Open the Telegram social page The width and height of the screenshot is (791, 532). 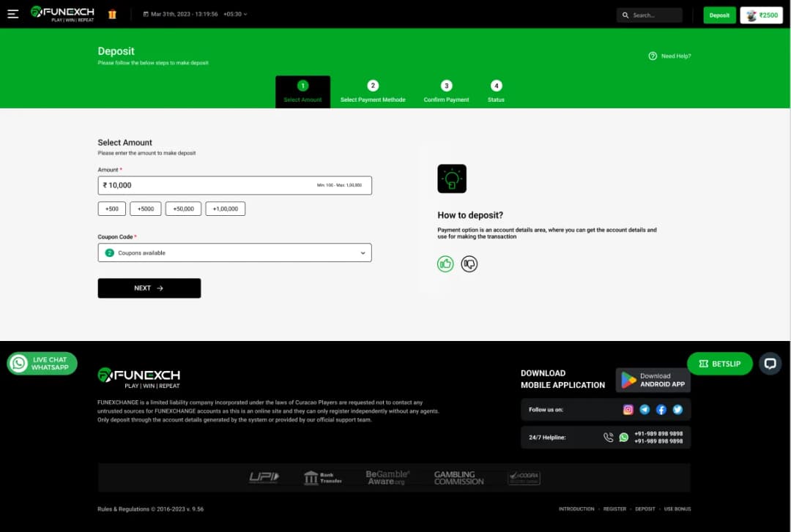click(x=645, y=409)
